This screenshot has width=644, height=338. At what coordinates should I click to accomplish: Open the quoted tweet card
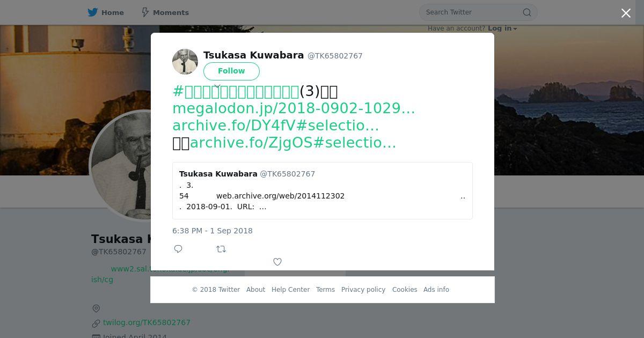323,190
